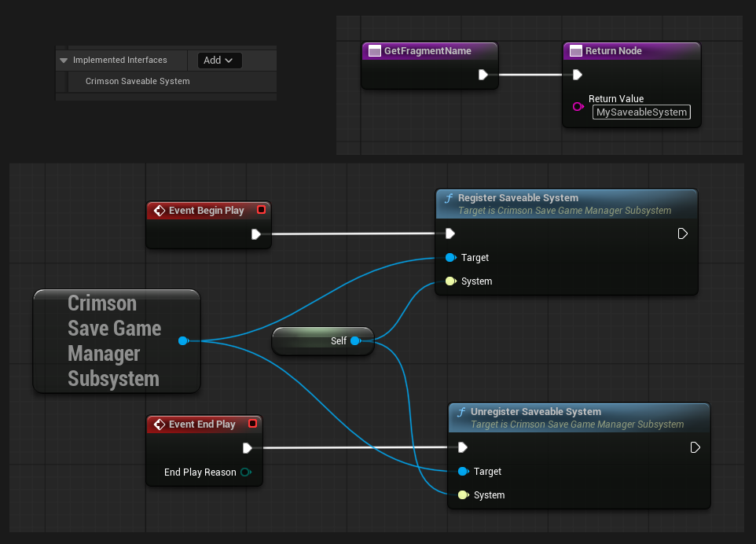
Task: Click Event End Play execution output pin
Action: point(248,448)
